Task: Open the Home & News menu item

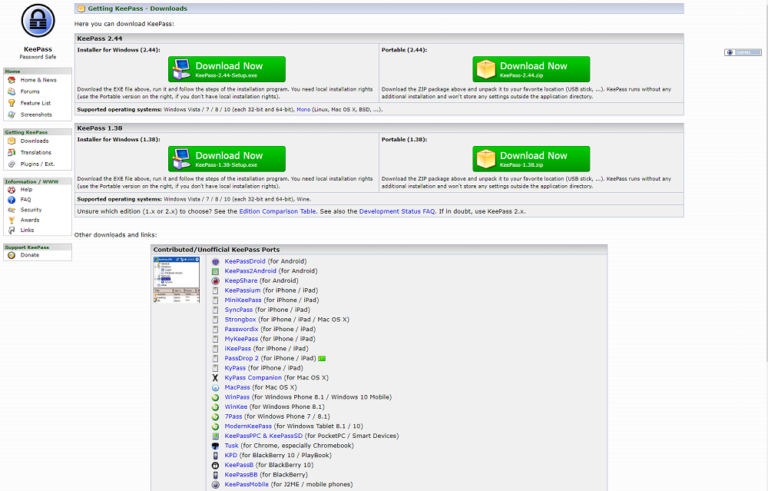Action: (38, 80)
